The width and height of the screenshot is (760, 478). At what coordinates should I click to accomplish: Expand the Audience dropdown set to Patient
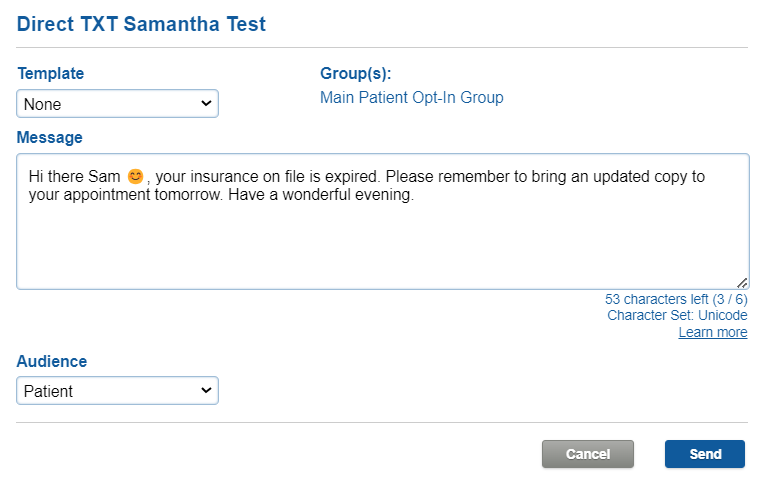pos(117,390)
